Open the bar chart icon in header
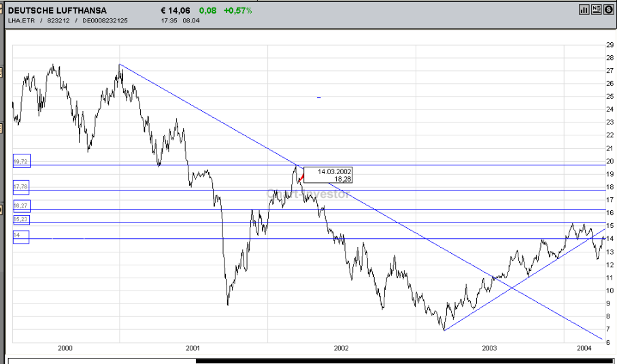This screenshot has height=364, width=617. (584, 10)
